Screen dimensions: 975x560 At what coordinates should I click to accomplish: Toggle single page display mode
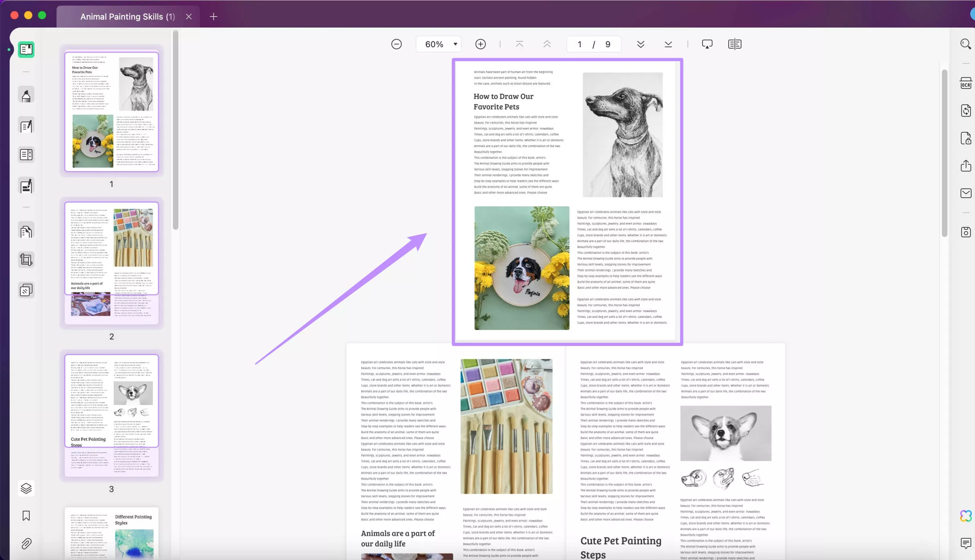pos(735,44)
